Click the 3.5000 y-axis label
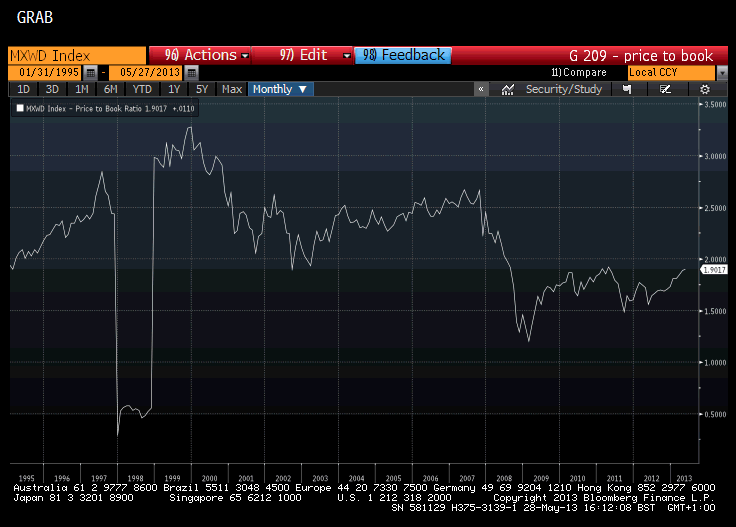 click(x=715, y=104)
